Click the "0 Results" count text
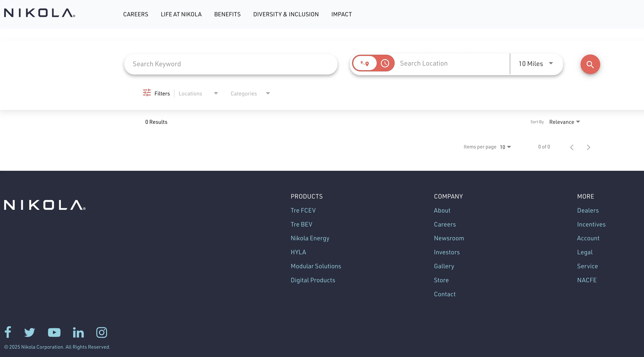Screen dimensions: 644x357 156,122
